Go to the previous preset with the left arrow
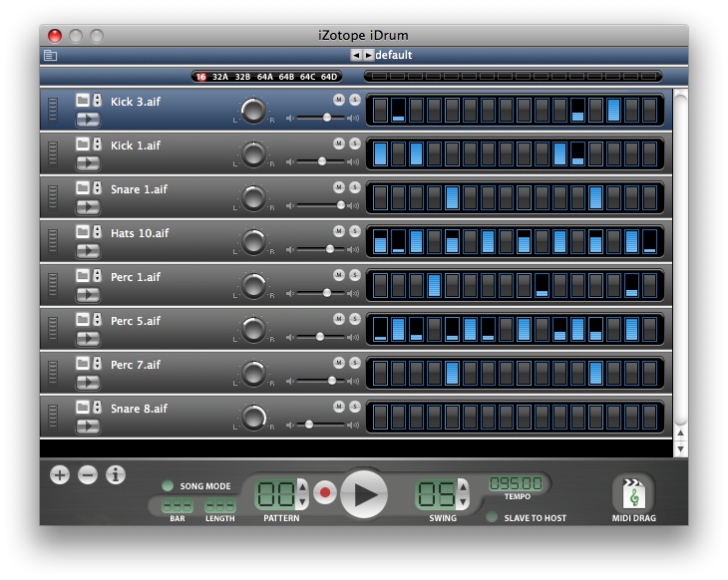 click(356, 55)
